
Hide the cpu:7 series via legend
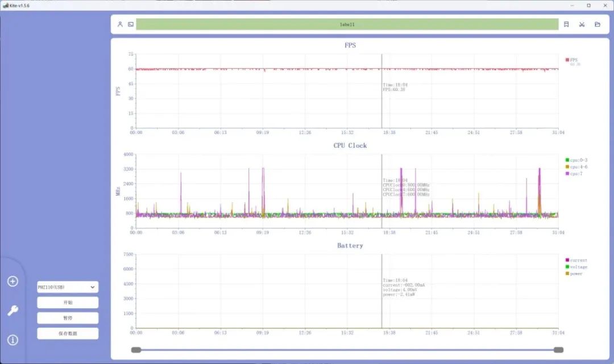tap(574, 174)
